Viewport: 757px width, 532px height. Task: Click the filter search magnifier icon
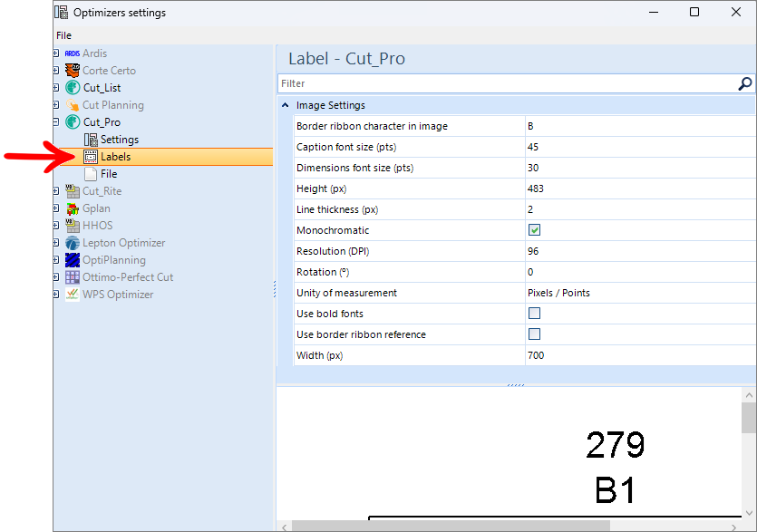[x=745, y=83]
